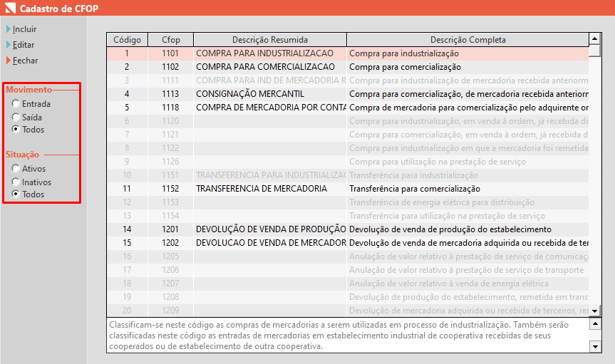Select row COMPRA PARA COMERCIALIZACAO
Viewport: 615px width, 364px height.
click(348, 67)
